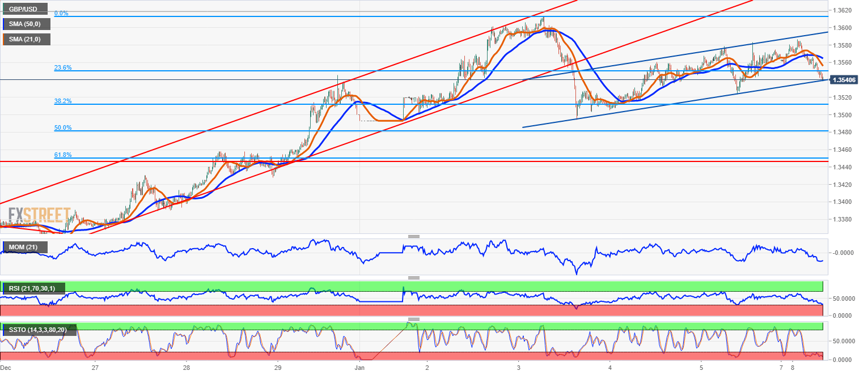Click the 50.0000 value on SSTO axis

click(x=844, y=341)
